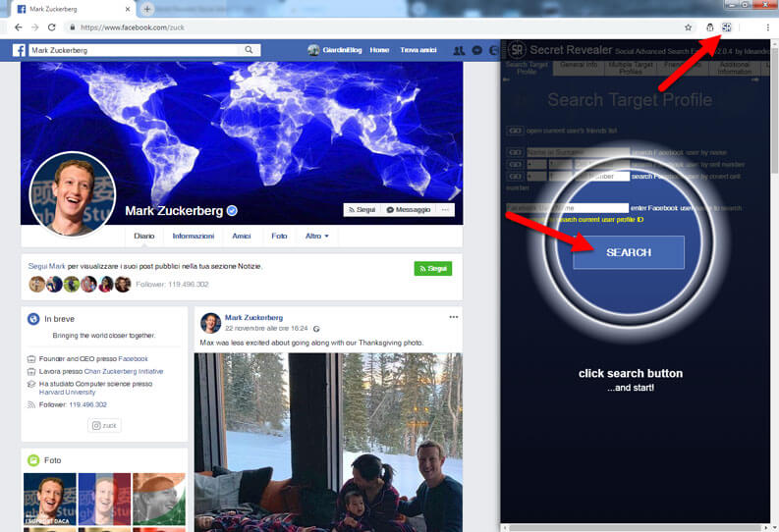This screenshot has width=779, height=532.
Task: Click GO for open current user's friends list
Action: (x=515, y=131)
